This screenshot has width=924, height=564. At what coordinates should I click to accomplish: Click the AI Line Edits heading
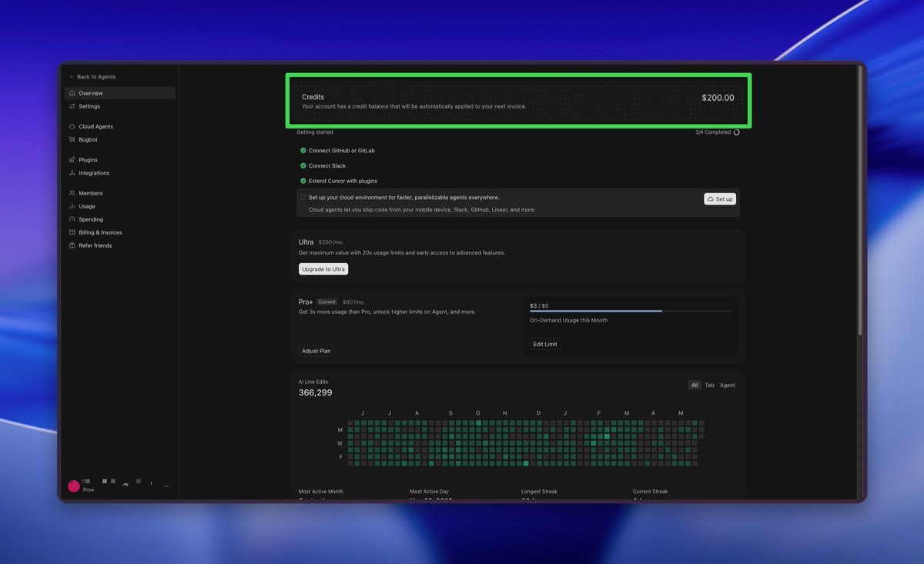click(x=313, y=382)
